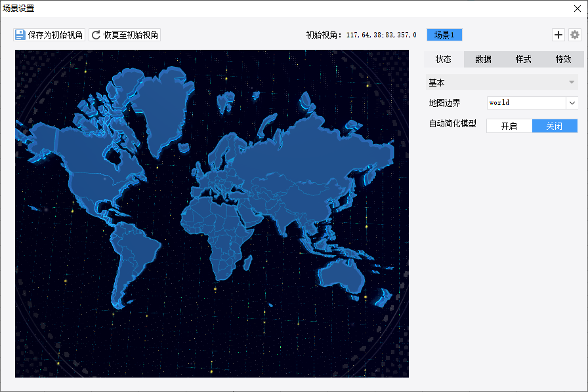Switch to the 数据 tab
Image resolution: width=588 pixels, height=392 pixels.
pos(484,59)
